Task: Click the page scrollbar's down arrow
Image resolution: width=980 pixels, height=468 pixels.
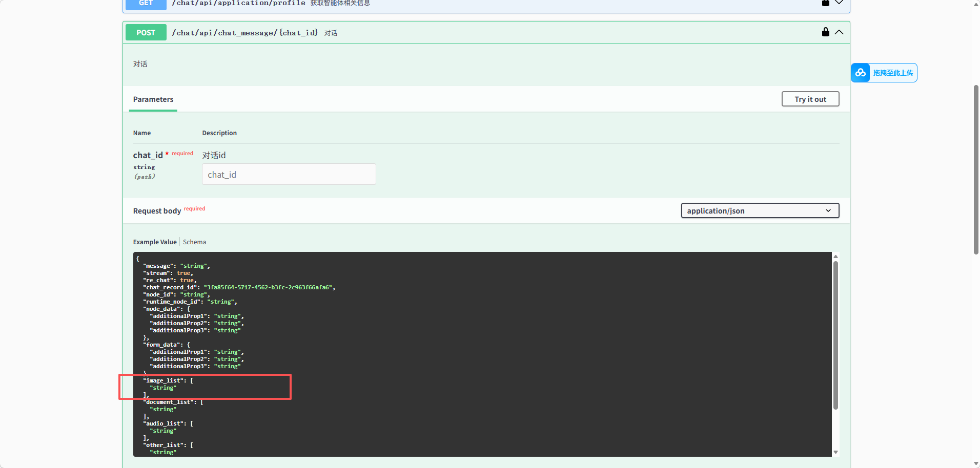Action: coord(976,463)
